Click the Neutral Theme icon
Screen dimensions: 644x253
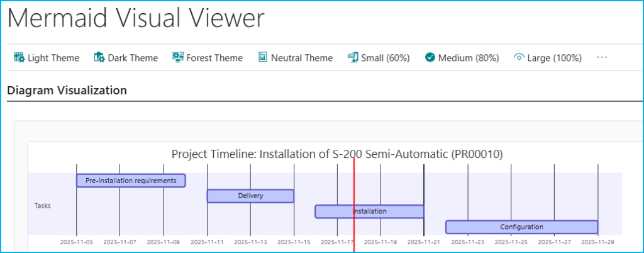pos(263,58)
